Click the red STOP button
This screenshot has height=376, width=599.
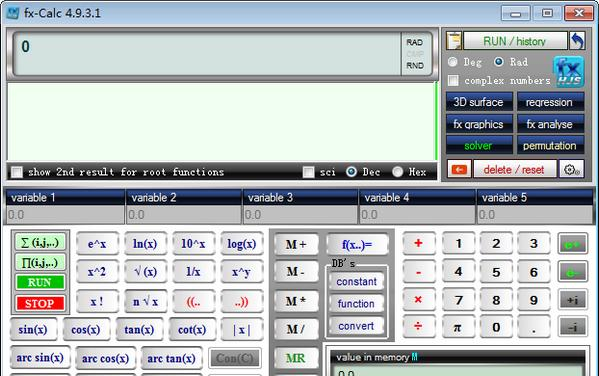(40, 303)
